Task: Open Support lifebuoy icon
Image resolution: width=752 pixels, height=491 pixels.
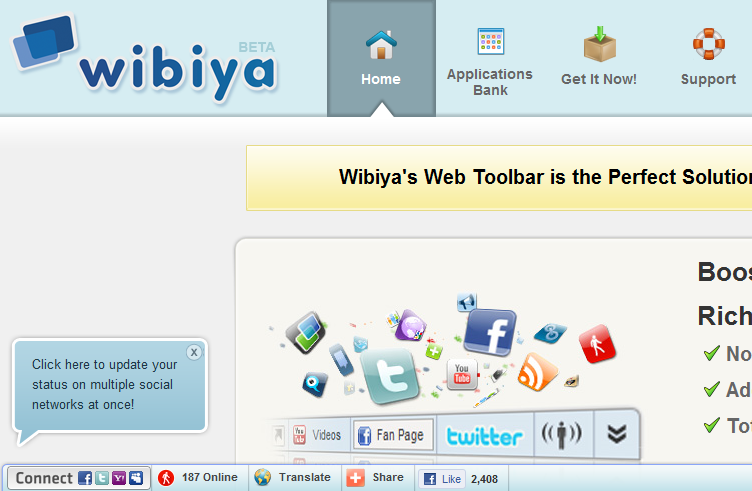Action: [x=708, y=44]
